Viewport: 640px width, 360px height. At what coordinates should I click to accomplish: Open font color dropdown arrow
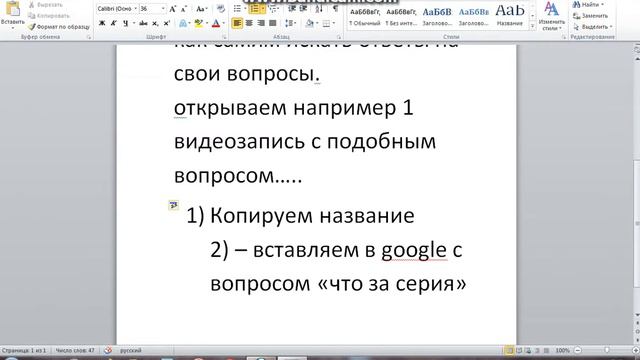(224, 24)
